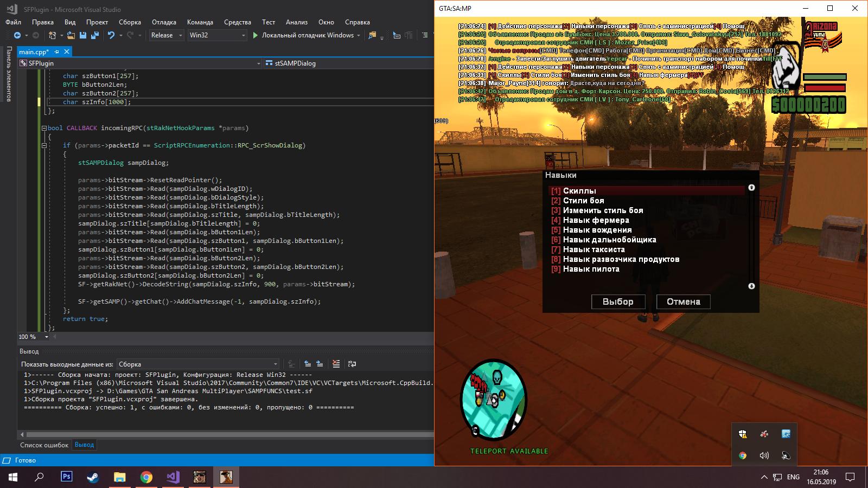Click the Отмена button in game dialog
The image size is (868, 488).
(x=683, y=301)
